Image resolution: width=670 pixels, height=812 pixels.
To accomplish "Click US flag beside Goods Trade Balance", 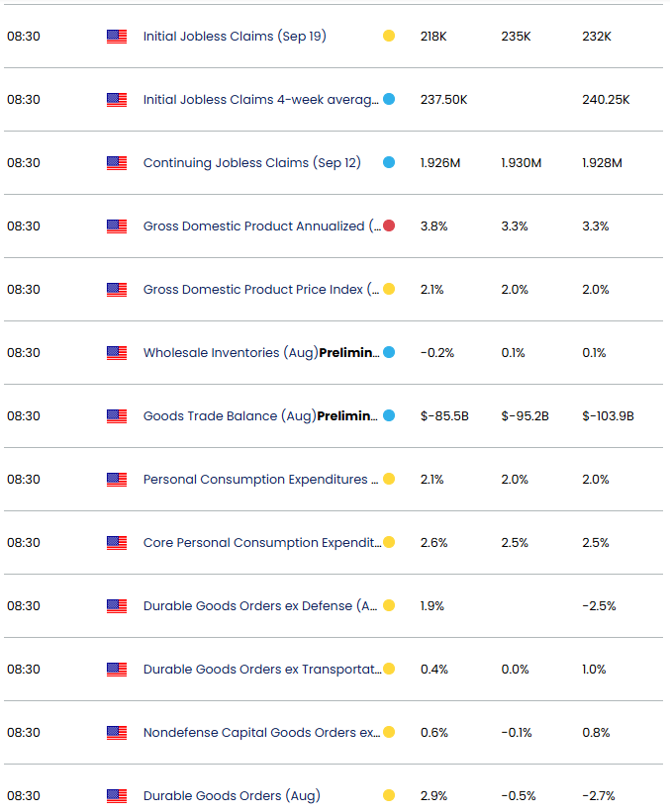I will coord(117,416).
